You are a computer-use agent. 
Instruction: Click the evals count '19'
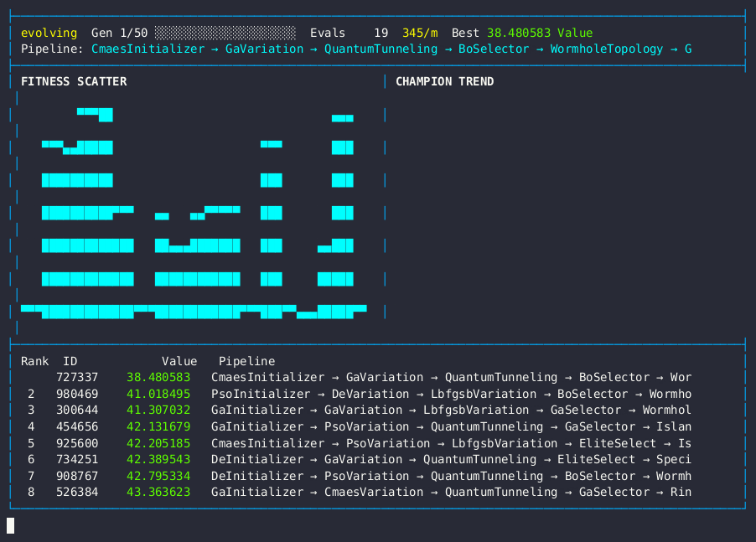coord(381,33)
